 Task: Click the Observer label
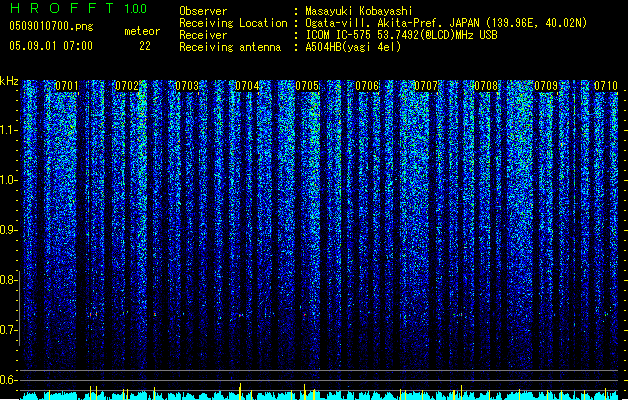(203, 11)
